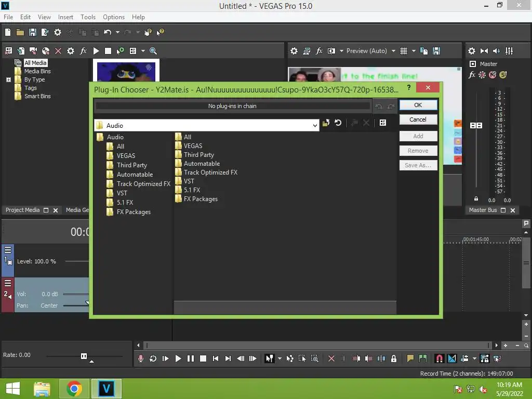Open the File menu
532x399 pixels.
click(8, 17)
